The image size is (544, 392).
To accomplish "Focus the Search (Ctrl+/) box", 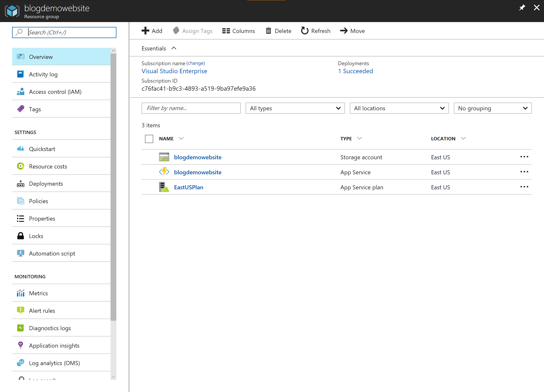I will (64, 32).
